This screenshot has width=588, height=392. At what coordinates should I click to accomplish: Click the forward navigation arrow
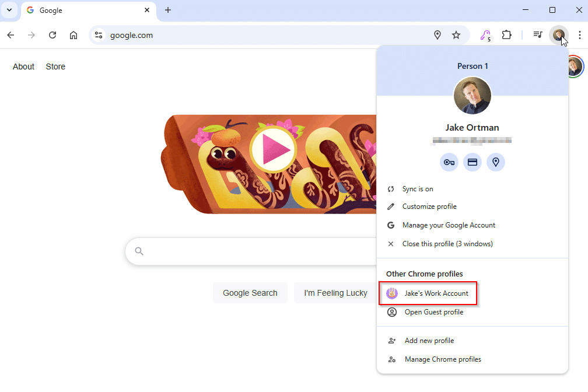[x=32, y=35]
